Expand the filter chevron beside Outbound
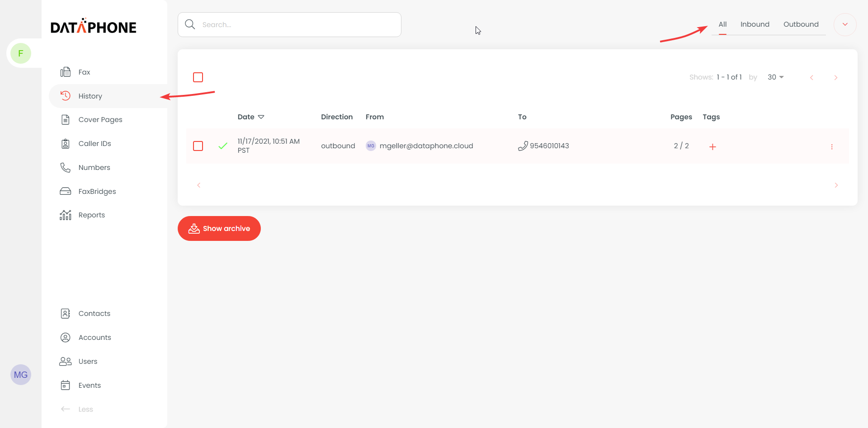Screen dimensions: 868x428 pyautogui.click(x=845, y=24)
